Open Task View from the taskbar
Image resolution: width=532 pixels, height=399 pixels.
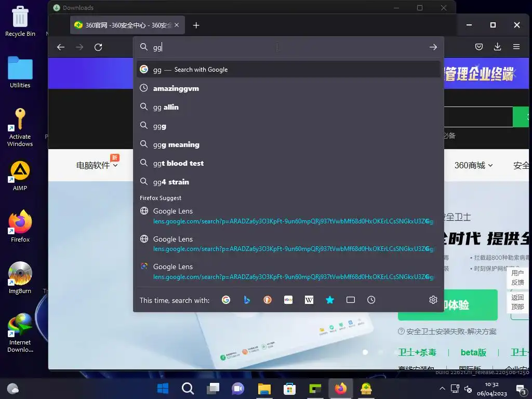(213, 388)
